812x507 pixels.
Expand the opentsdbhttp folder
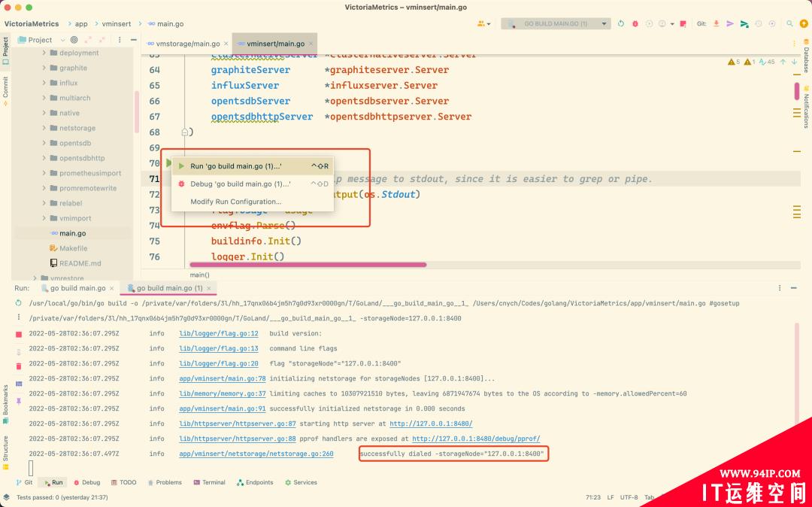pos(44,158)
